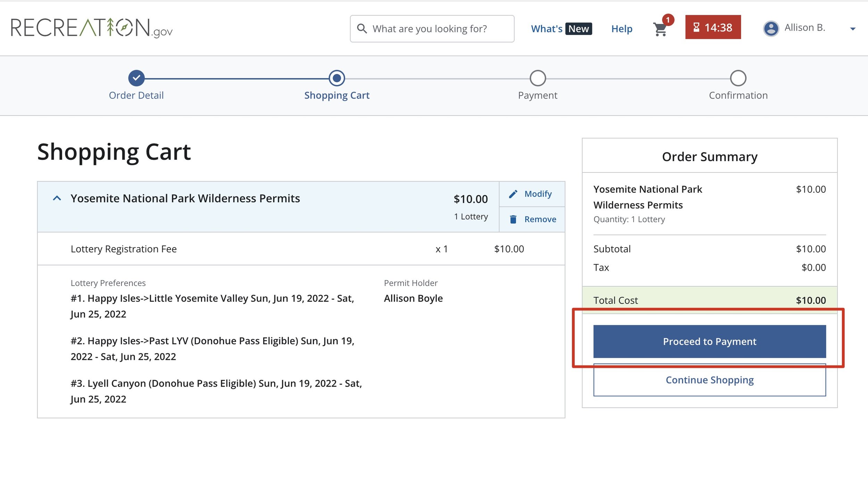
Task: Click lottery preference #3 Lyell Canyon
Action: pos(216,391)
